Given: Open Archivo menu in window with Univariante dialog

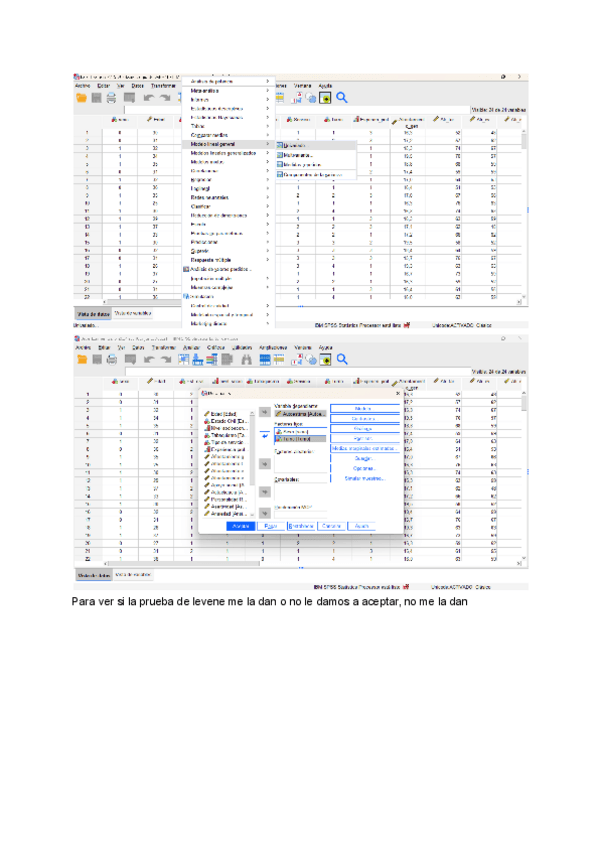Looking at the screenshot, I should tap(83, 347).
